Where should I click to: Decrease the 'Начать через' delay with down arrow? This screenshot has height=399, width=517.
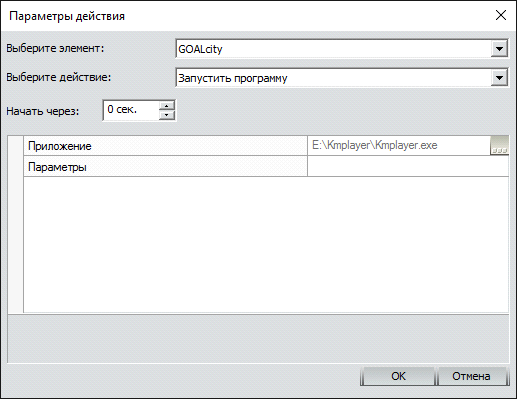coord(167,115)
